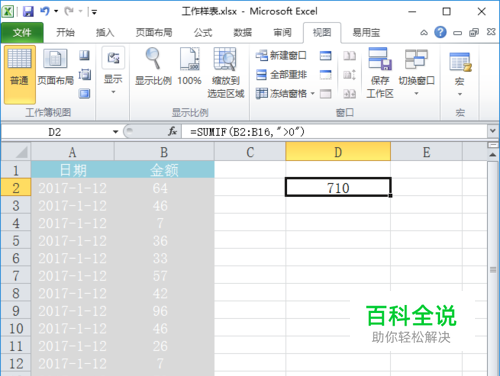The width and height of the screenshot is (500, 376).
Task: Click 新建窗口 new window button
Action: [x=281, y=55]
